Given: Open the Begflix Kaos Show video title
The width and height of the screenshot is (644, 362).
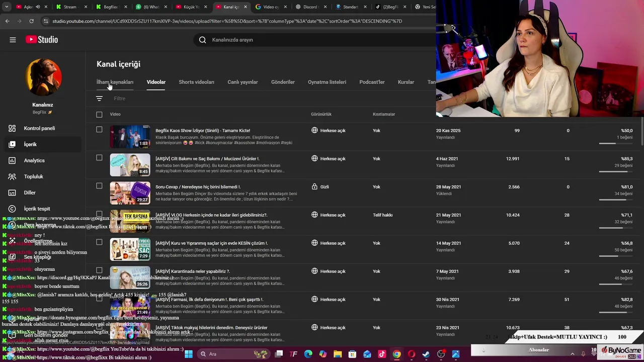Looking at the screenshot, I should tap(203, 130).
